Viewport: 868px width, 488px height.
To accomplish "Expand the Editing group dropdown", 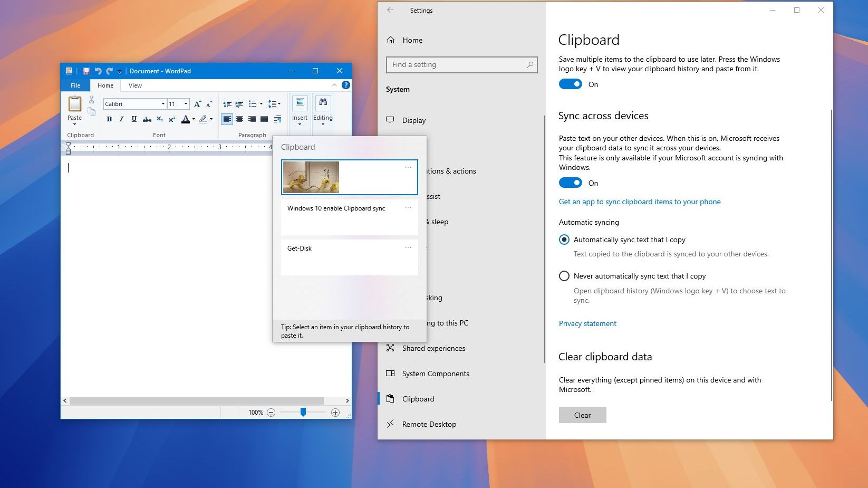I will [323, 125].
